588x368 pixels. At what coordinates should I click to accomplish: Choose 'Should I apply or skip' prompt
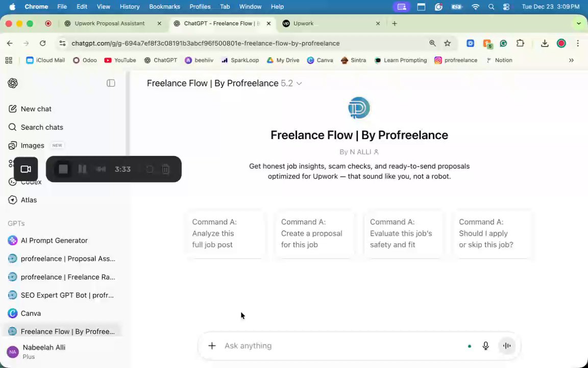493,234
